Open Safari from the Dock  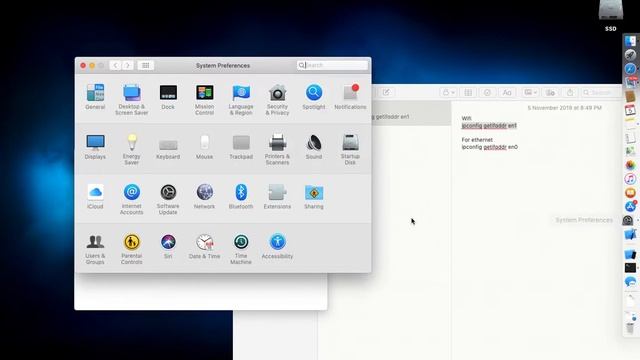(630, 69)
